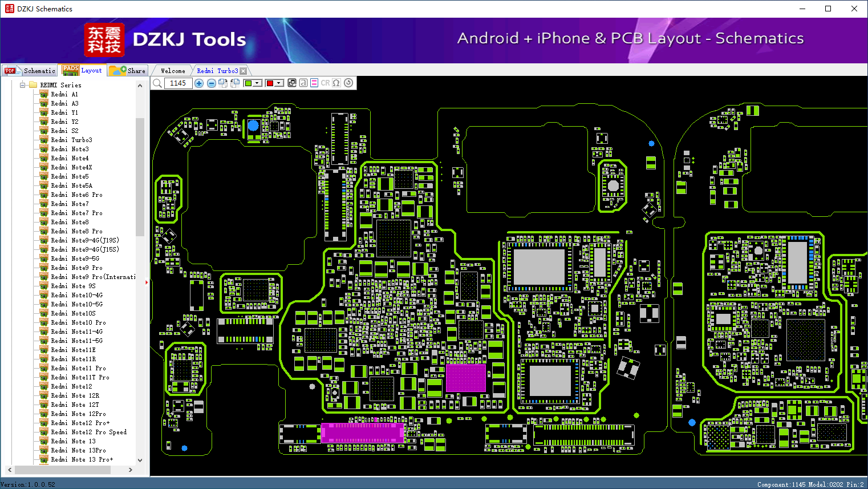The image size is (868, 489).
Task: Collapse the REDMI Series tree node
Action: (23, 85)
